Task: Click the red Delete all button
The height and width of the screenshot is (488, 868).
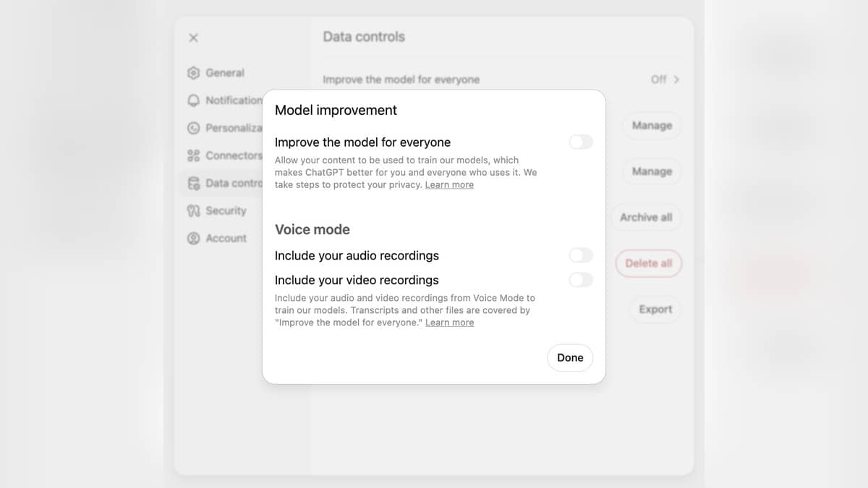Action: click(x=649, y=263)
